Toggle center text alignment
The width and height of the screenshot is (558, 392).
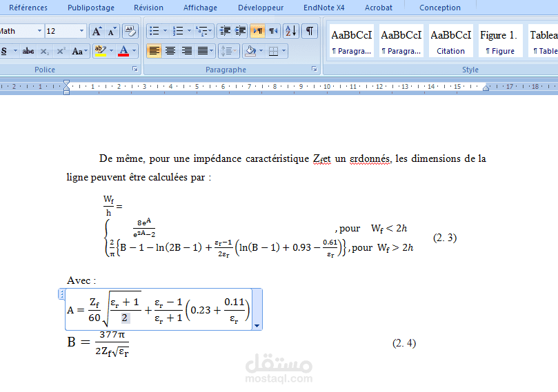(x=170, y=51)
